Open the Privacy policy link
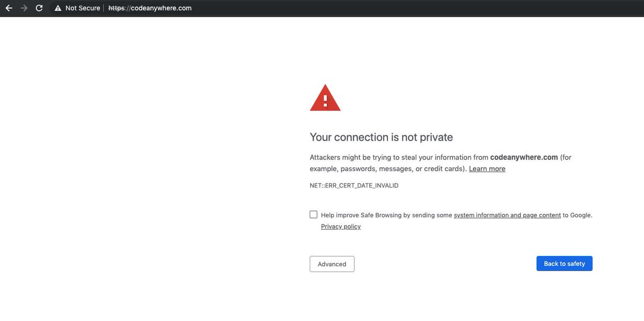Viewport: 644px width, 321px height. click(x=341, y=227)
